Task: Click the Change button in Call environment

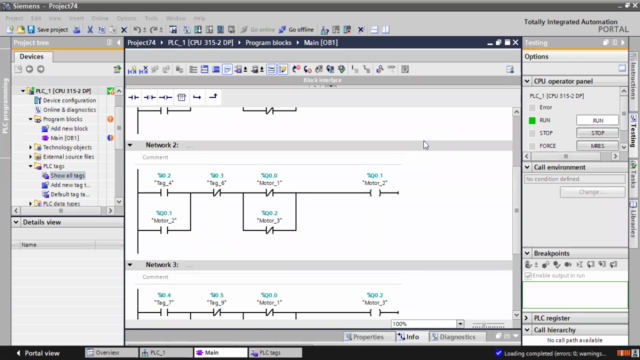Action: click(x=592, y=192)
